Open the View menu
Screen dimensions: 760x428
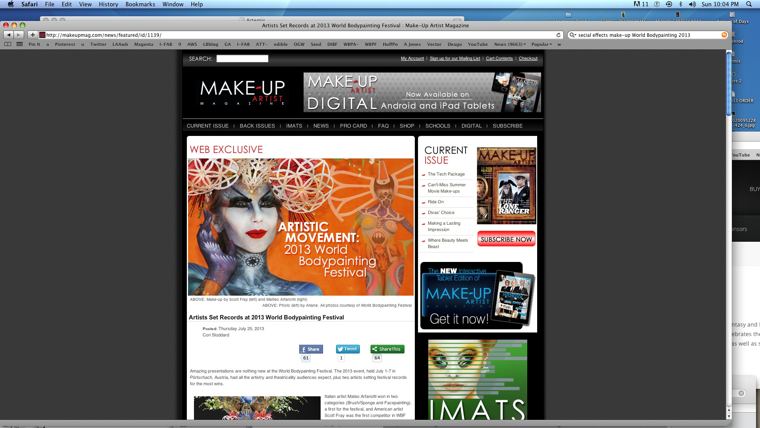click(85, 4)
